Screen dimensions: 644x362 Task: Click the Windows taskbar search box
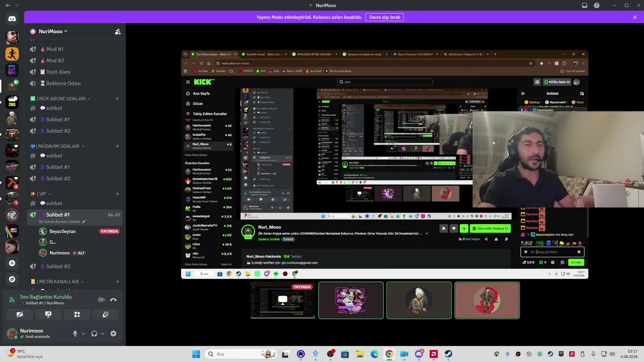coord(242,354)
